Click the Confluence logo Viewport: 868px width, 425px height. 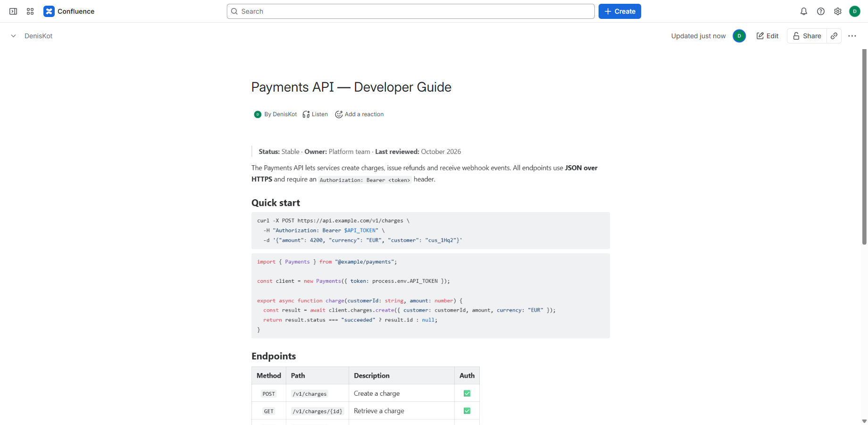(x=69, y=11)
